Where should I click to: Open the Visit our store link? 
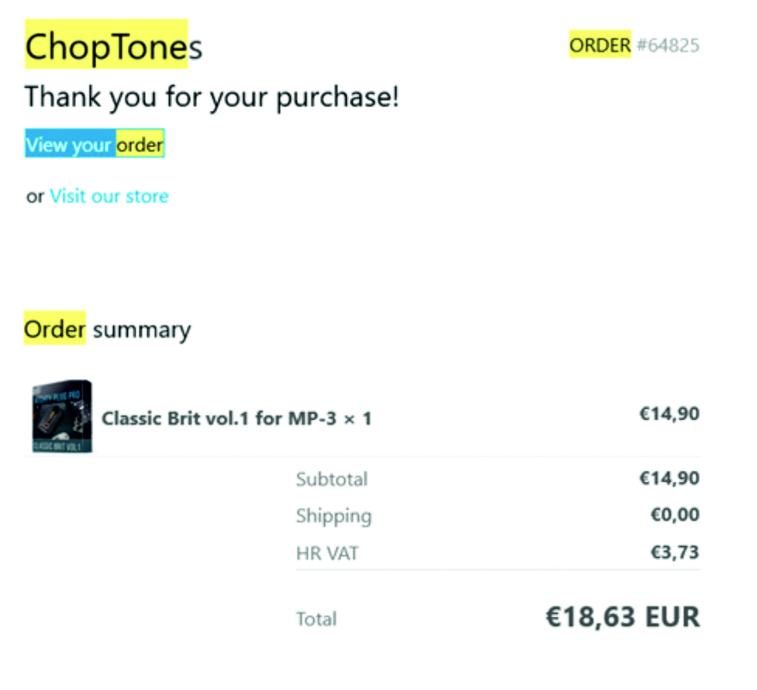point(109,196)
